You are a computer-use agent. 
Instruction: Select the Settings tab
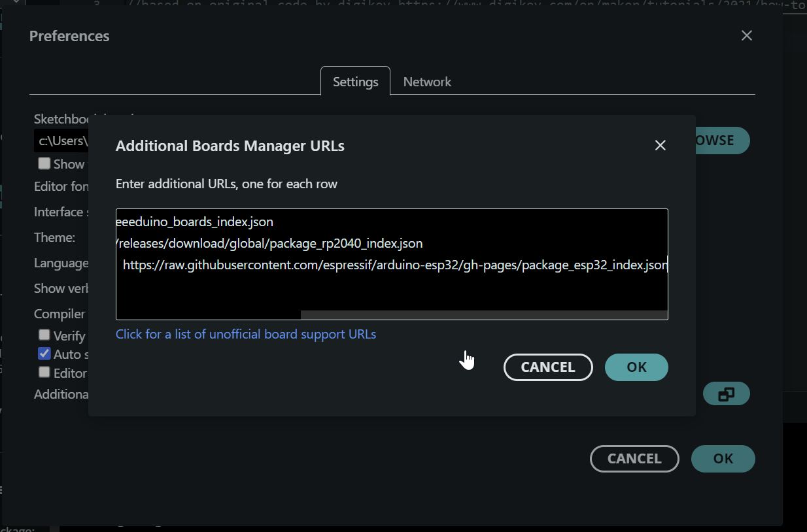coord(355,82)
